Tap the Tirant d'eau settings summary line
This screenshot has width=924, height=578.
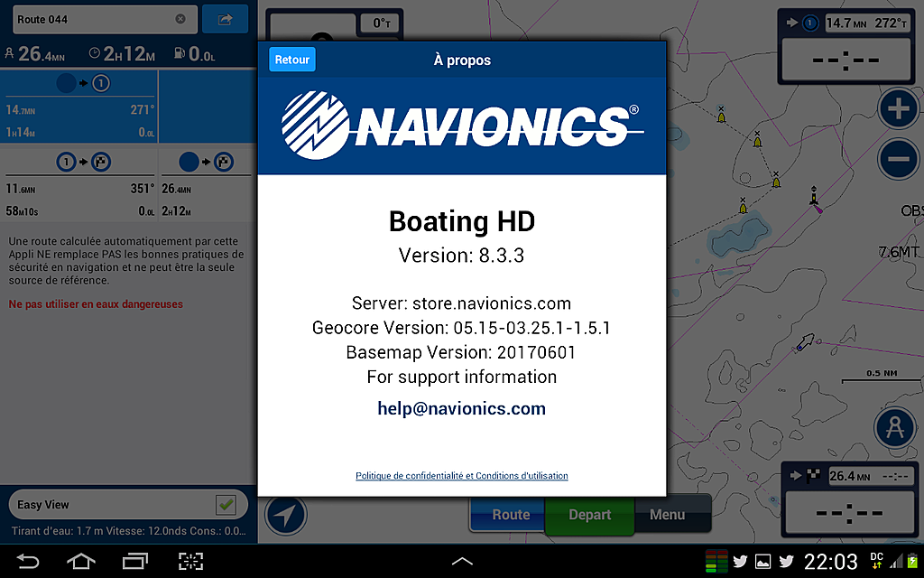(128, 531)
